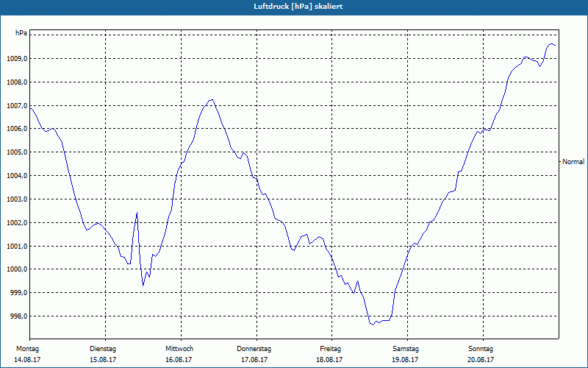Click the date 19.08.17
Screen dimensions: 588x368
click(406, 360)
